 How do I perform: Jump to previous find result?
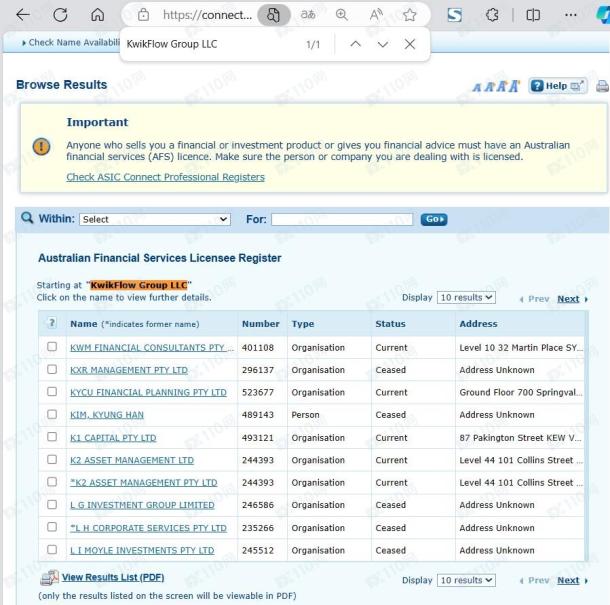[355, 44]
